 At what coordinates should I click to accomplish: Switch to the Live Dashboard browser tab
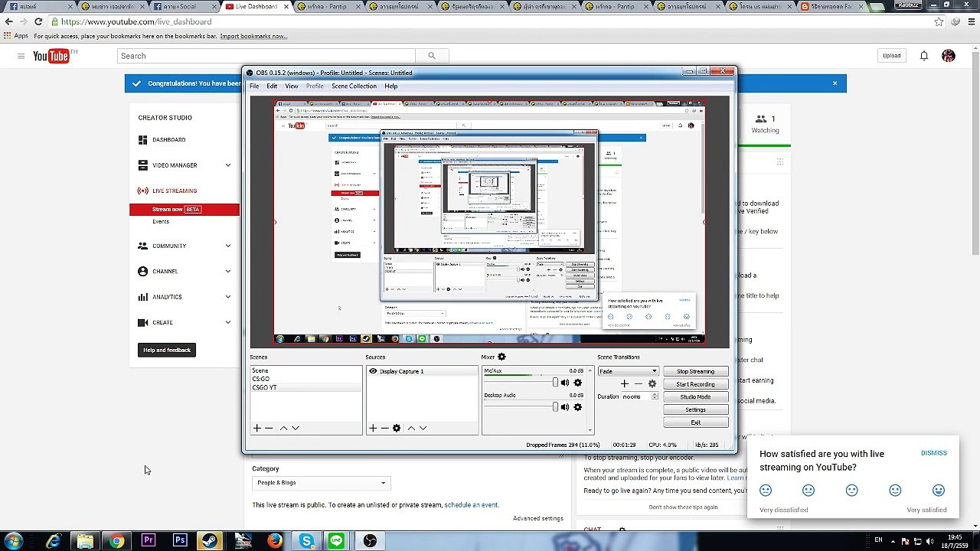coord(256,6)
